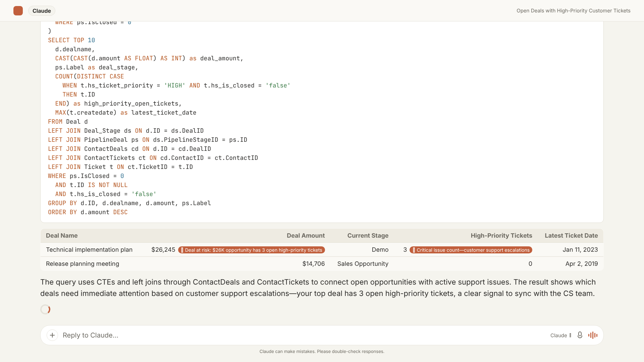The width and height of the screenshot is (644, 362).
Task: Click the loading spinner below the response
Action: point(45,309)
